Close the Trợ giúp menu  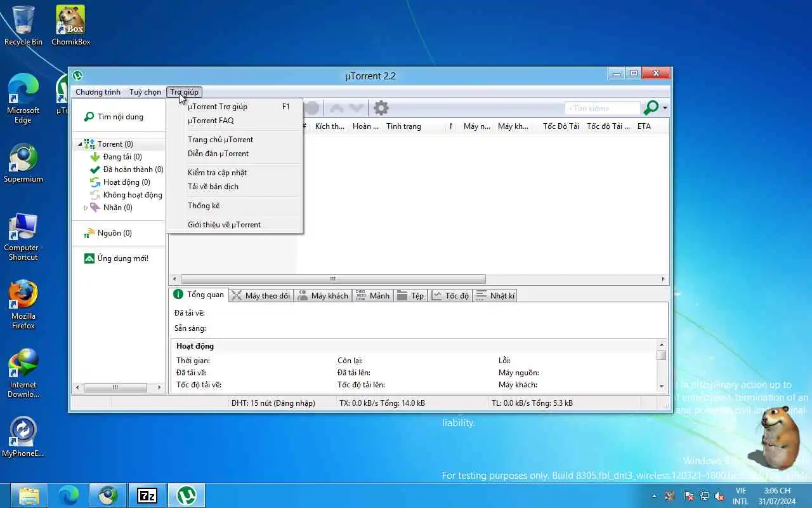[184, 92]
